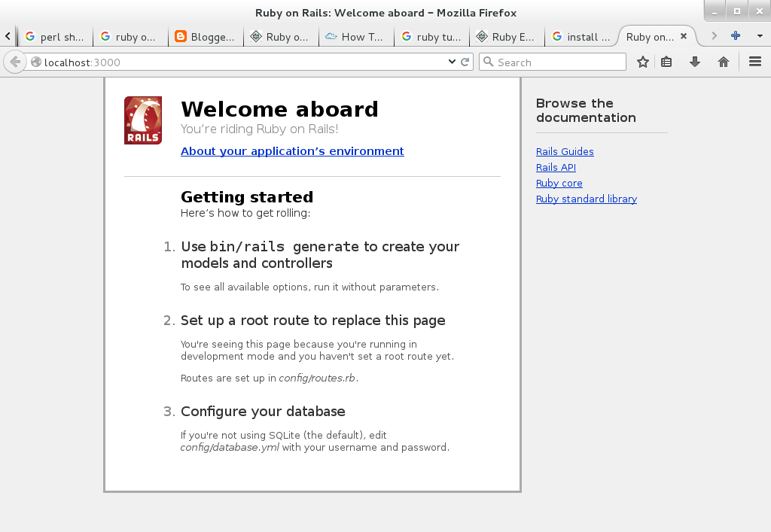Switch to the 'perl sh...' tab

click(55, 36)
